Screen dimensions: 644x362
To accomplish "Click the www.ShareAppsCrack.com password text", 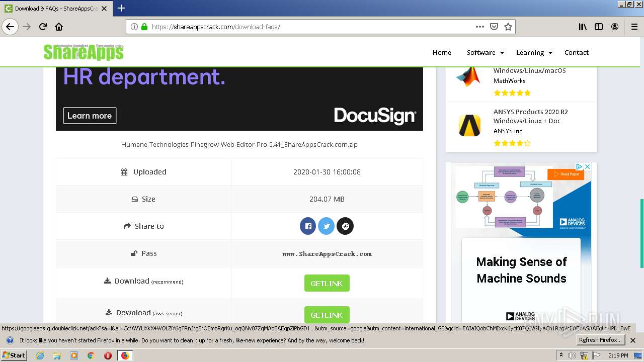I will (x=327, y=254).
